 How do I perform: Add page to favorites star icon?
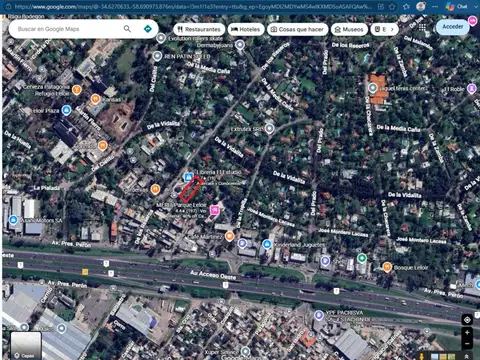coord(392,7)
